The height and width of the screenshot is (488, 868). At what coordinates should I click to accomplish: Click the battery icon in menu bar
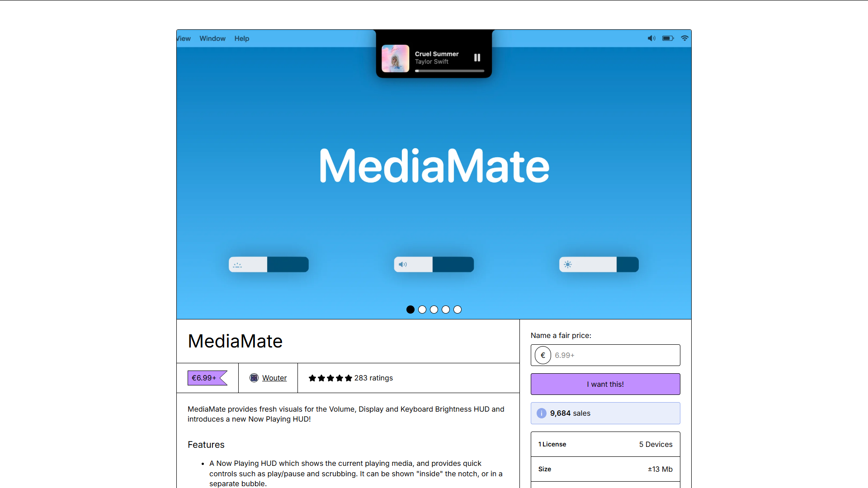tap(668, 38)
